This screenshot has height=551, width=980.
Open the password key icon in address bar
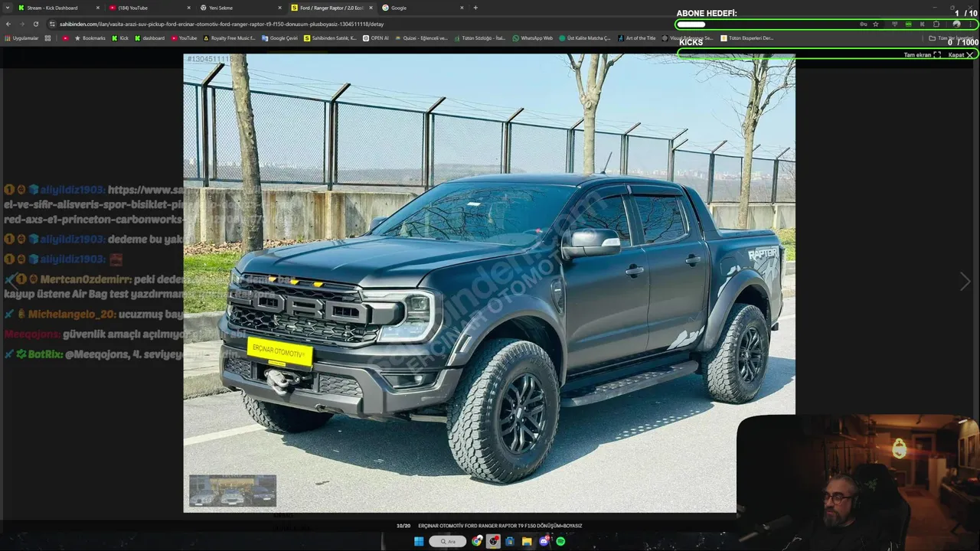coord(864,24)
